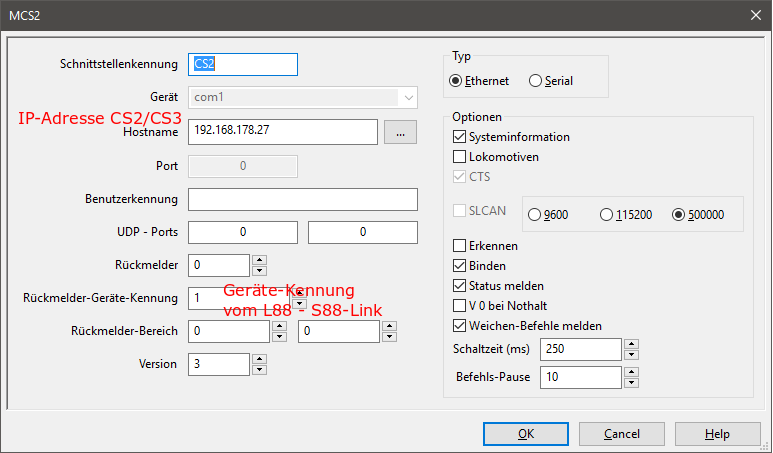Screen dimensions: 773x453
Task: Click into the Hostname IP address field
Action: click(x=282, y=132)
